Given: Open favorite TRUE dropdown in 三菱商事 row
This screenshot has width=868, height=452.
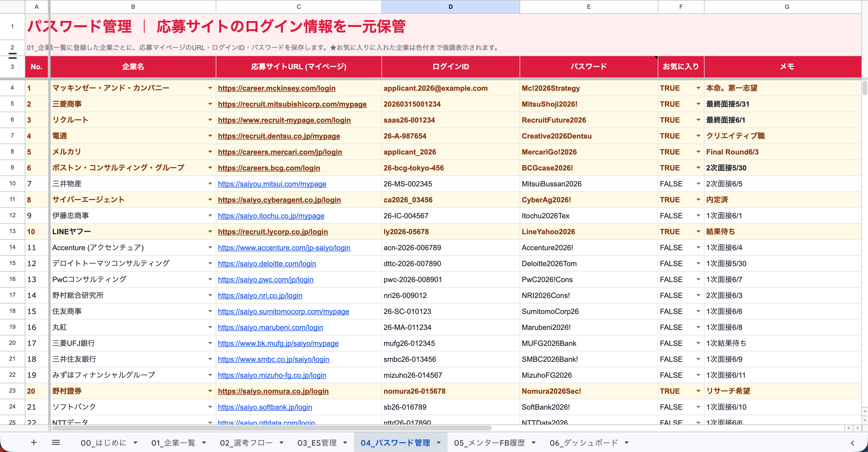Looking at the screenshot, I should [698, 104].
